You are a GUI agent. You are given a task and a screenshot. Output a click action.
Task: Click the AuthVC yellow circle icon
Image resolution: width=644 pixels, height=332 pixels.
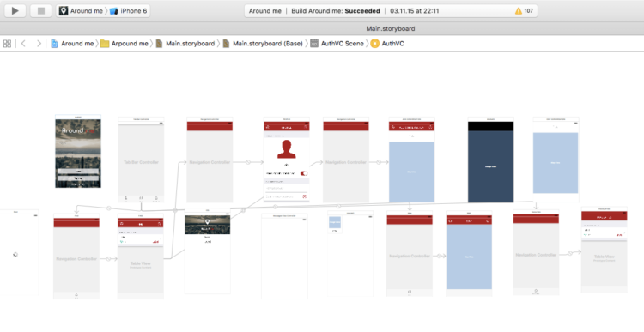point(374,44)
